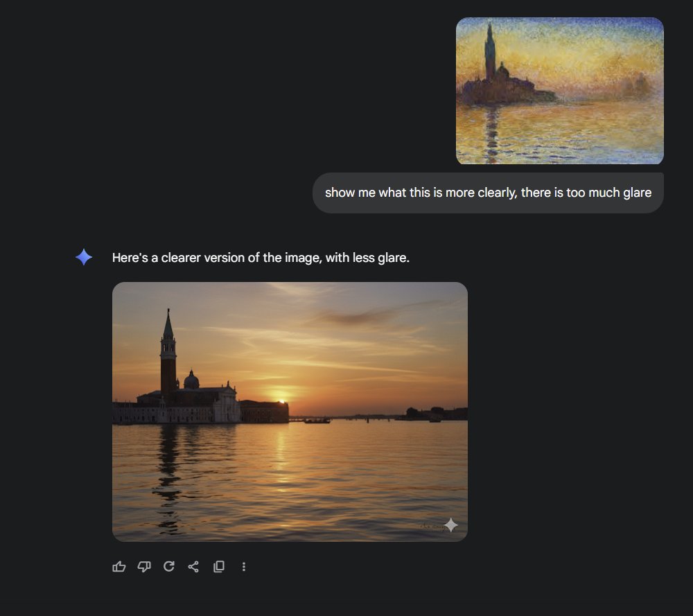This screenshot has width=693, height=616.
Task: Click the thumbs down icon
Action: click(x=144, y=567)
